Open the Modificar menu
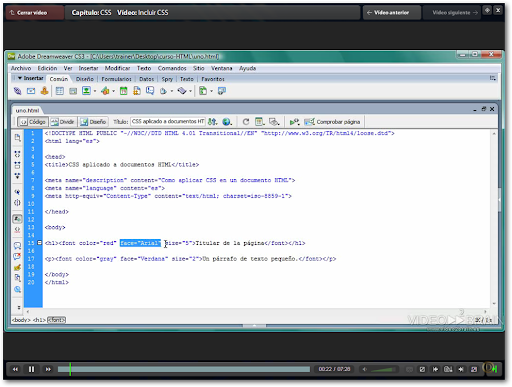This screenshot has height=387, width=512. (x=117, y=68)
